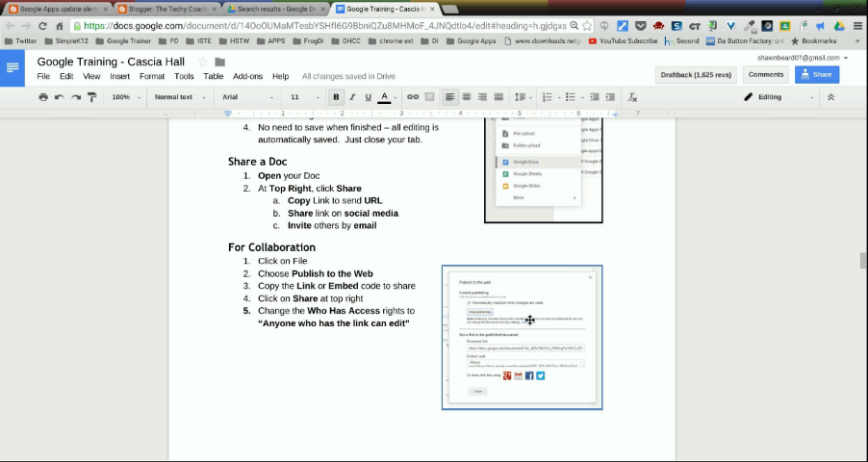
Task: Click the Print icon in the toolbar
Action: coord(43,97)
